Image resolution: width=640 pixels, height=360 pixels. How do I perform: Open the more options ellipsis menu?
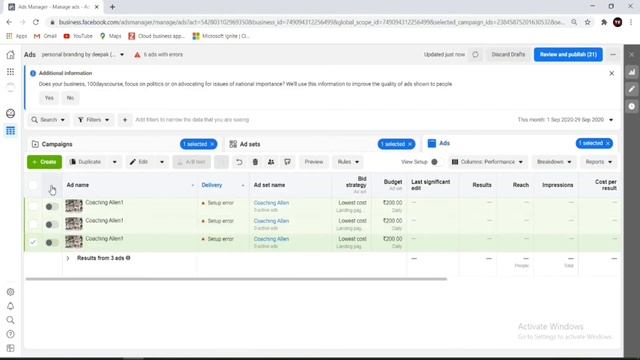[x=613, y=54]
